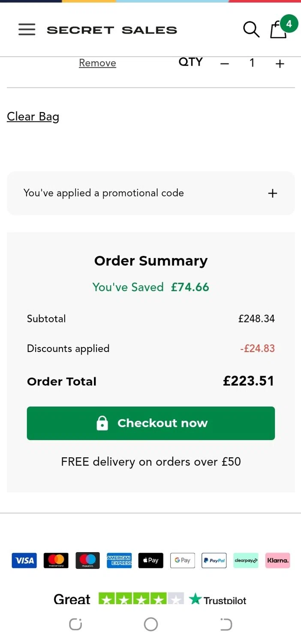Expand the promotional code section
Viewport: 301px width, 644px height.
[272, 193]
